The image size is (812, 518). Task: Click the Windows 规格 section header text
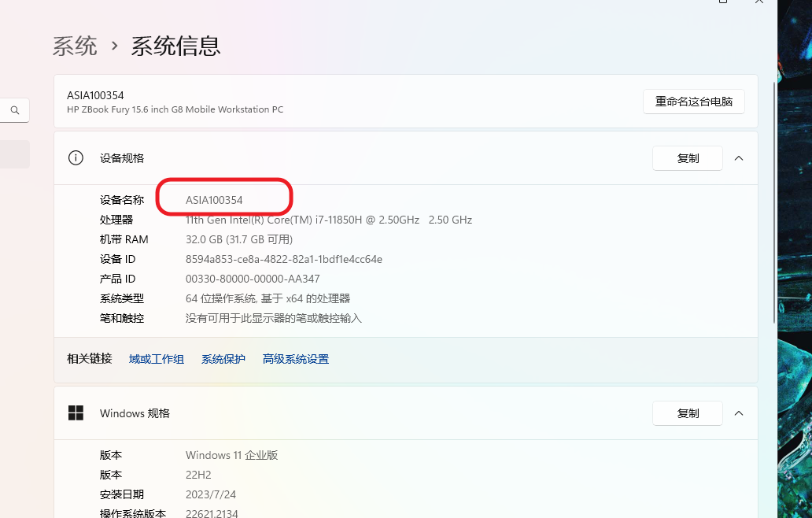pyautogui.click(x=135, y=413)
